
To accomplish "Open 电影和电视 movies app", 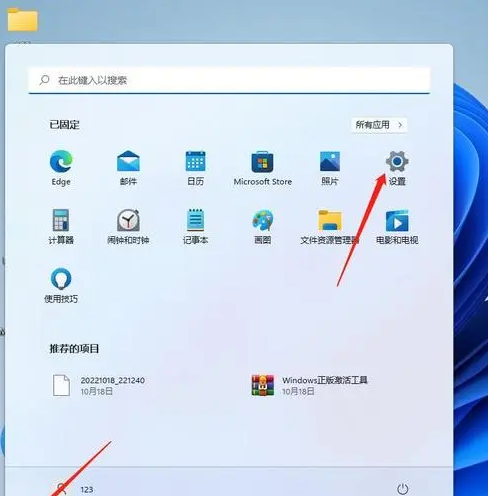I will click(397, 226).
